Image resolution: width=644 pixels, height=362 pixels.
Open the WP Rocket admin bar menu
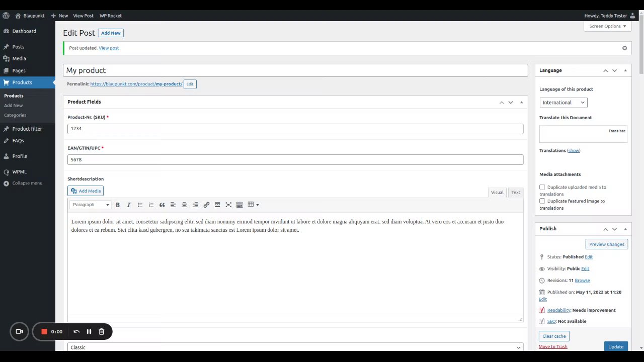tap(111, 16)
